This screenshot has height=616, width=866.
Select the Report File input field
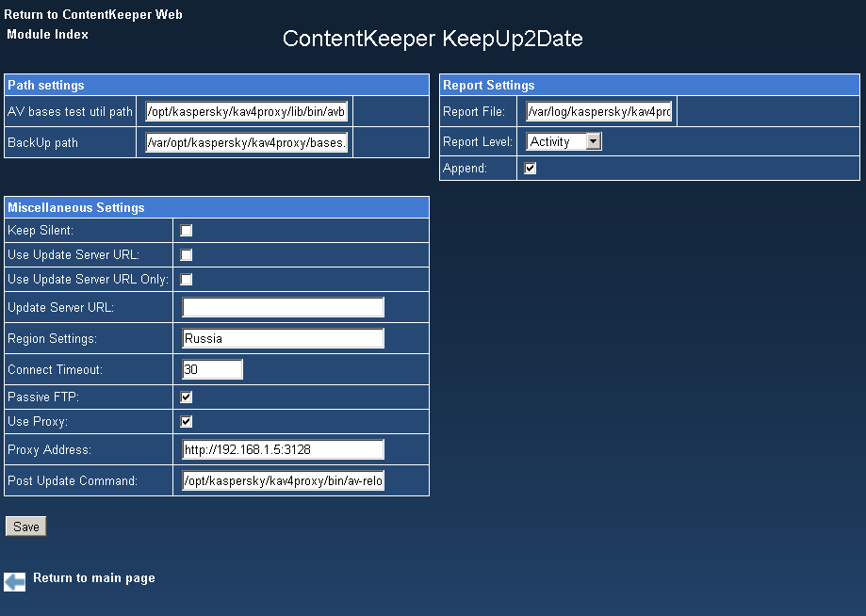coord(599,111)
